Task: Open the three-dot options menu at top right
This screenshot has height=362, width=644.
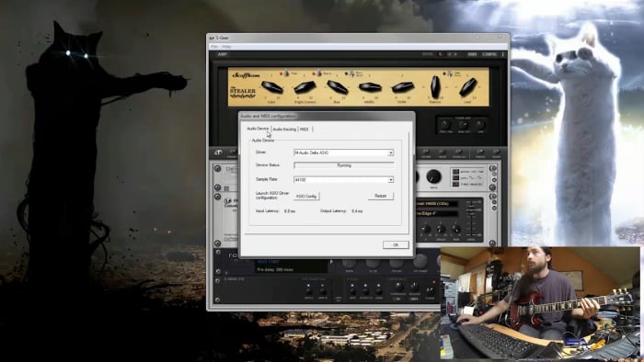Action: (502, 54)
